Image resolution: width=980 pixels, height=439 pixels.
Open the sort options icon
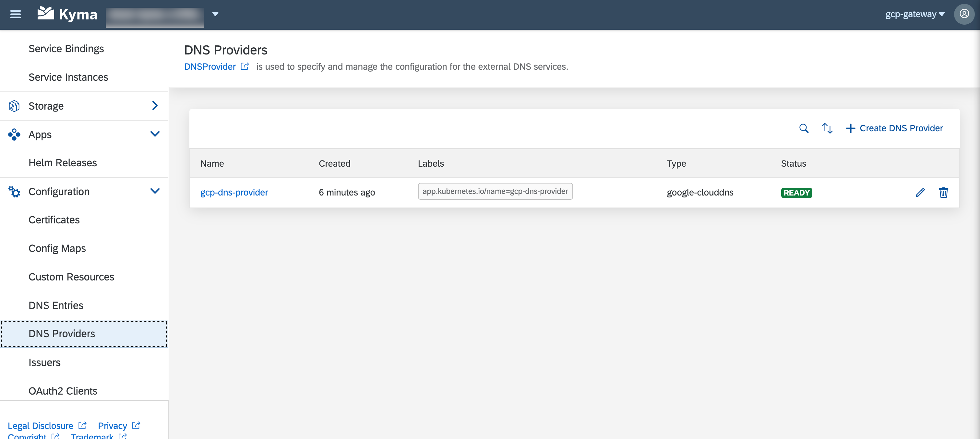pyautogui.click(x=827, y=129)
